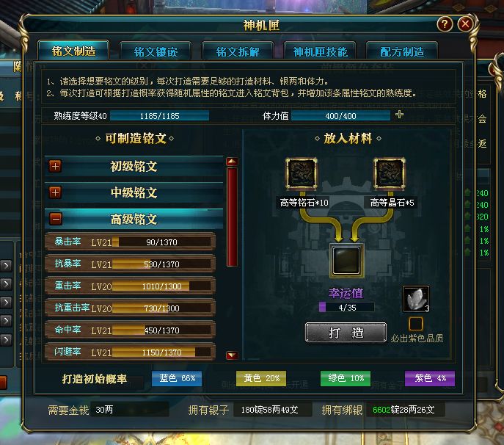
Task: Click the 高等晶石 material slot
Action: tap(390, 173)
